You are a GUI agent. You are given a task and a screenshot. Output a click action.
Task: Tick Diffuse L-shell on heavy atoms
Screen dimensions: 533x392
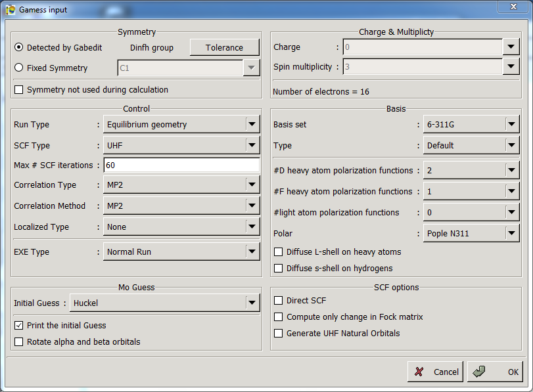click(279, 251)
